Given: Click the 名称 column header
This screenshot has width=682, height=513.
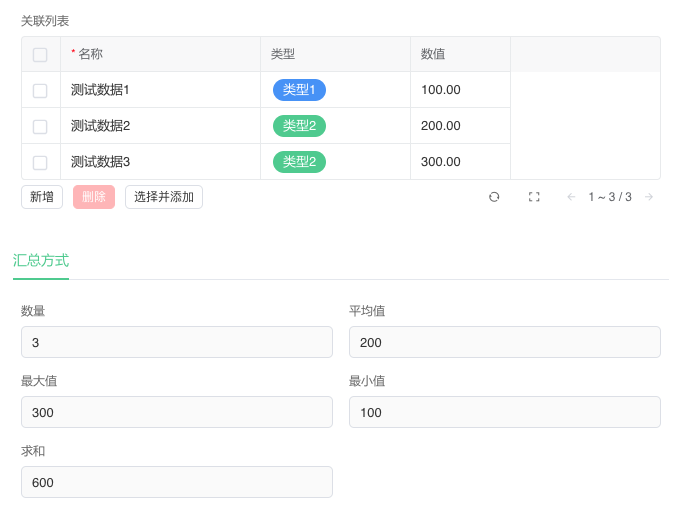Looking at the screenshot, I should point(90,54).
